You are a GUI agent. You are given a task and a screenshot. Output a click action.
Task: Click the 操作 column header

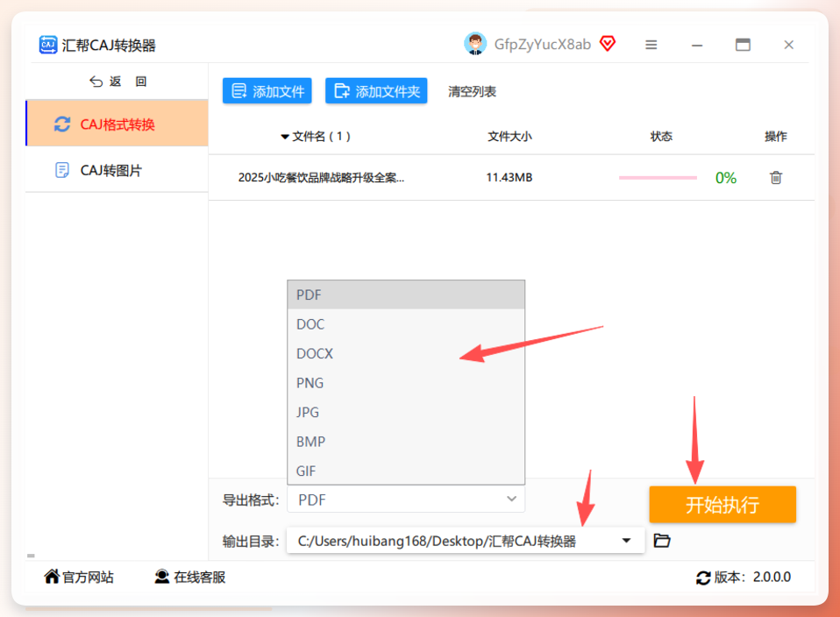pos(775,137)
